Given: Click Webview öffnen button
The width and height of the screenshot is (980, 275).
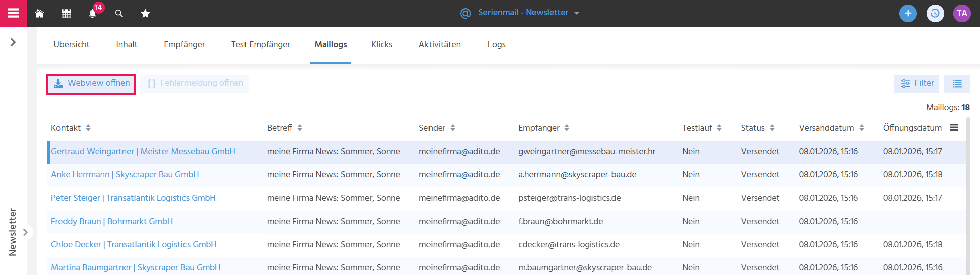Looking at the screenshot, I should point(91,84).
